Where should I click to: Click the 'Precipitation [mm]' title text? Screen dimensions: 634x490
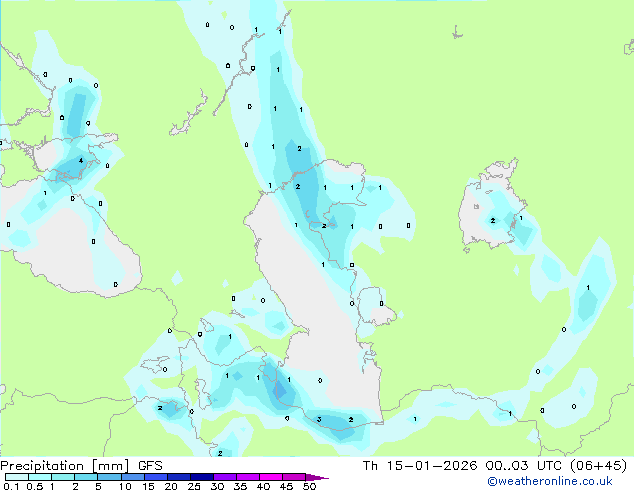click(65, 466)
